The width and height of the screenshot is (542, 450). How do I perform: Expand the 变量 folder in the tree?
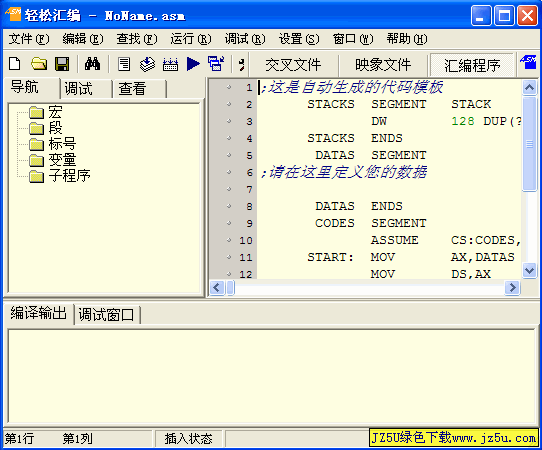(x=37, y=160)
